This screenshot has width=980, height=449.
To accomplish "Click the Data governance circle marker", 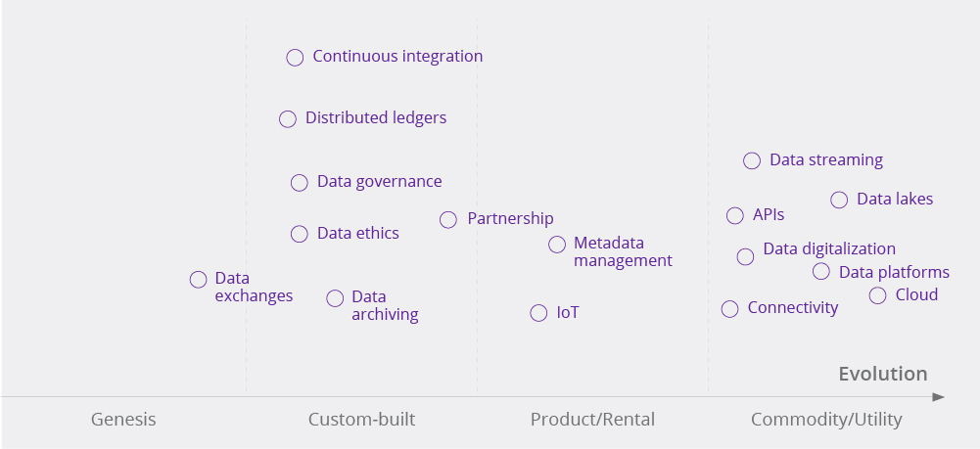I will point(300,182).
